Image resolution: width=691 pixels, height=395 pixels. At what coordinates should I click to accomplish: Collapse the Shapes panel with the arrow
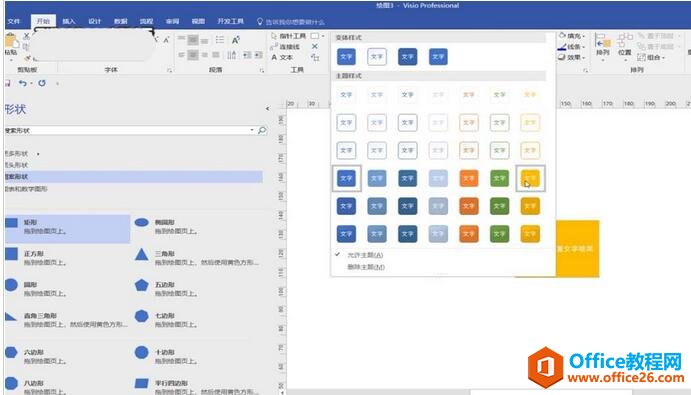pyautogui.click(x=267, y=108)
